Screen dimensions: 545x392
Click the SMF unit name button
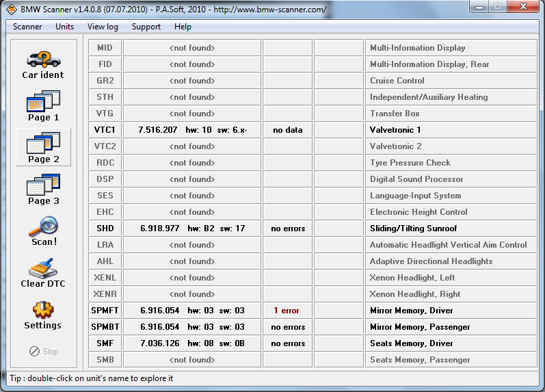coord(105,343)
